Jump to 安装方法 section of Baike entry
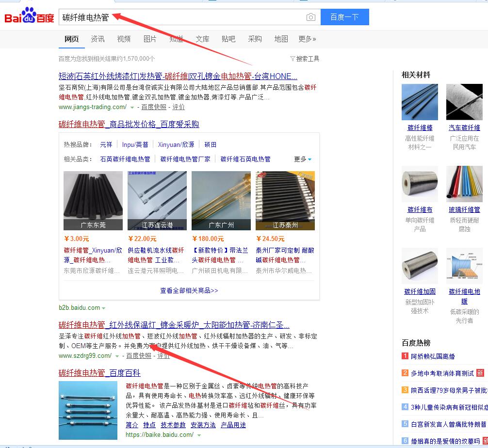The width and height of the screenshot is (488, 448). (203, 425)
